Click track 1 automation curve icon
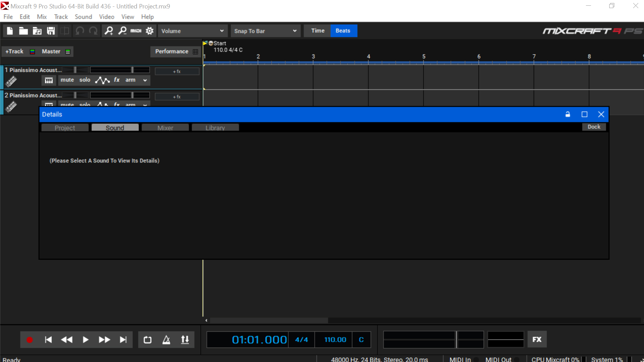The height and width of the screenshot is (362, 644). 102,80
